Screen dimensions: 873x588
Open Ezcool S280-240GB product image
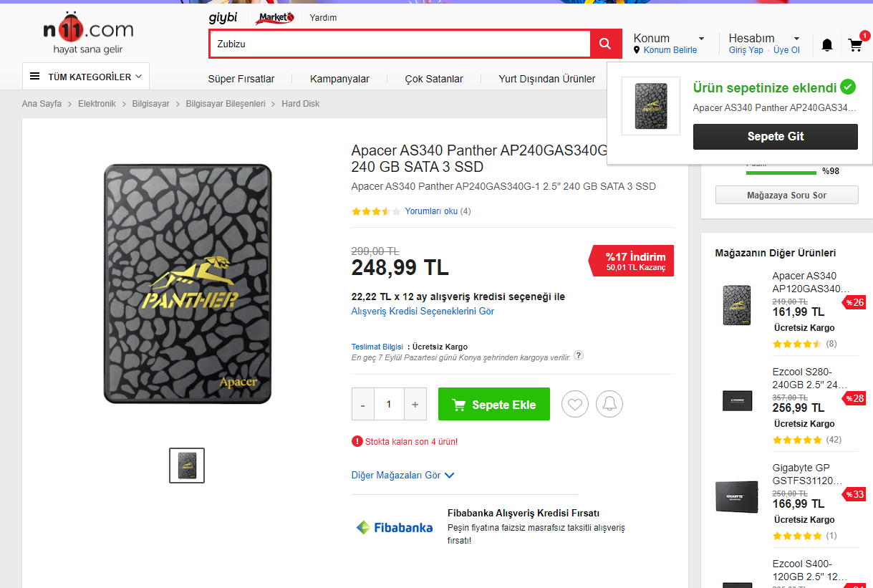[x=737, y=401]
